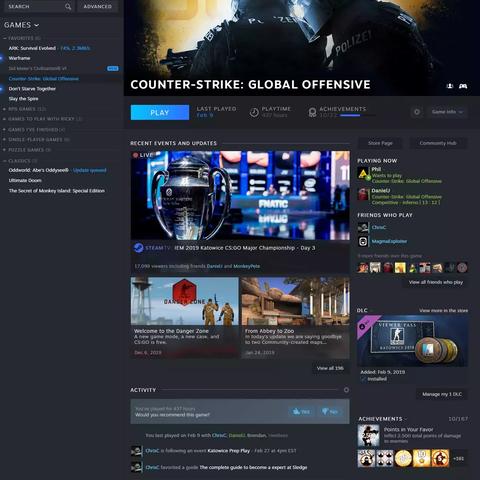
Task: Expand Games I've Finished category
Action: coord(4,129)
